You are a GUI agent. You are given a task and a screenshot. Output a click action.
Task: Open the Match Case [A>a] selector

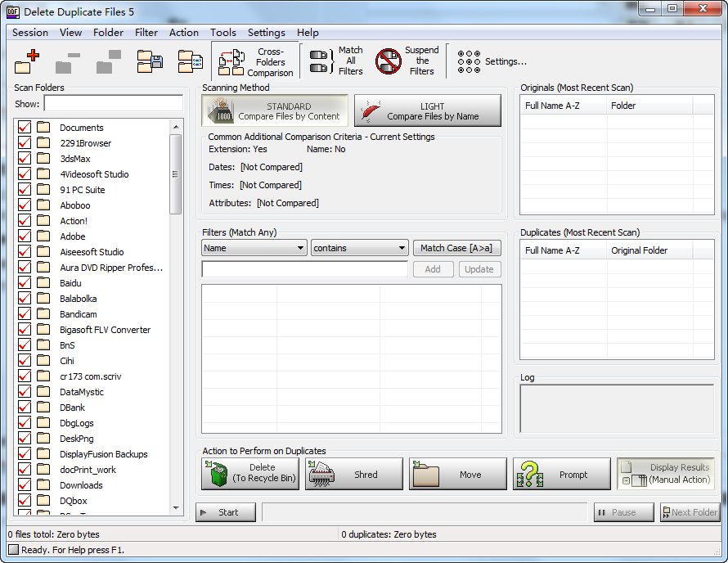coord(456,247)
